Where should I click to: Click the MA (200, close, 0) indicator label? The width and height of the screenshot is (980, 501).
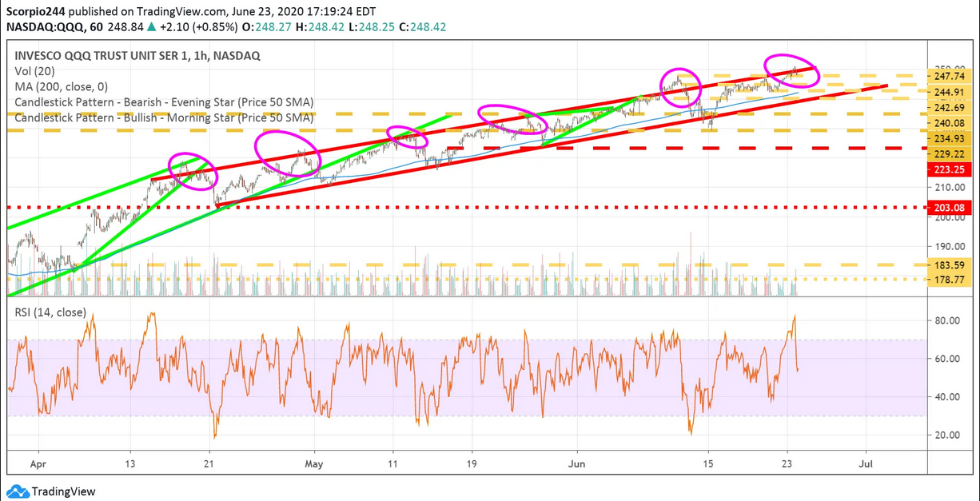tap(61, 86)
